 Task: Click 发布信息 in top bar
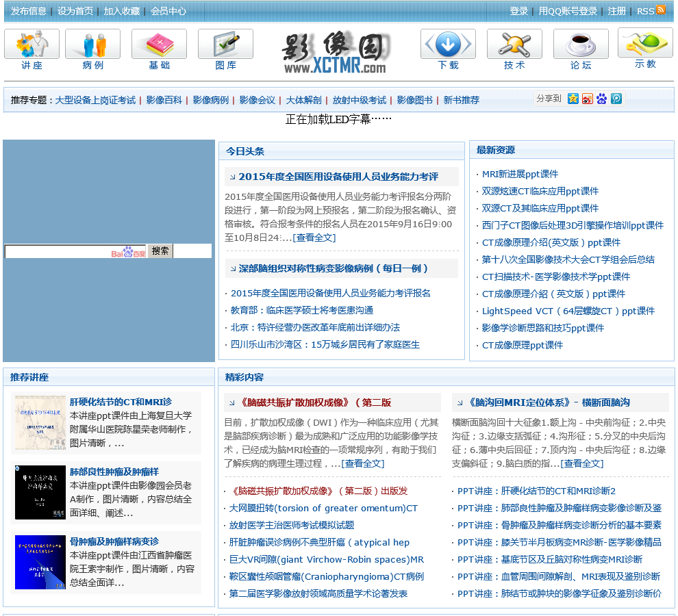click(29, 11)
